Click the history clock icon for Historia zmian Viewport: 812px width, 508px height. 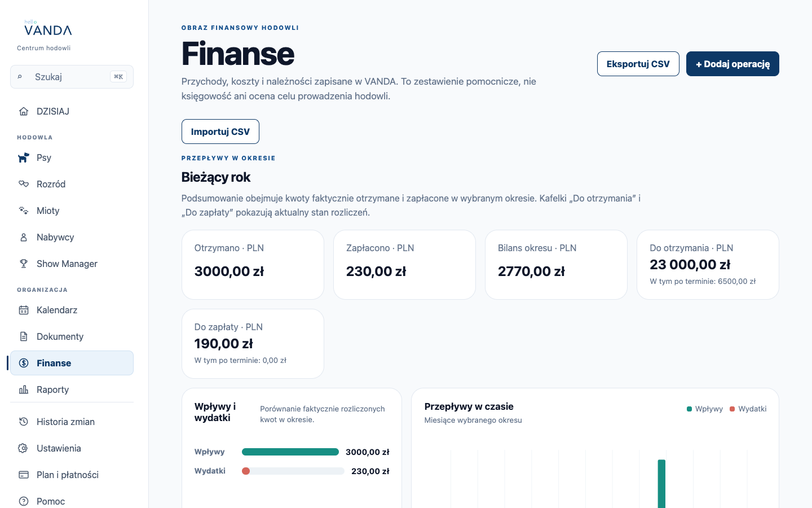[24, 422]
